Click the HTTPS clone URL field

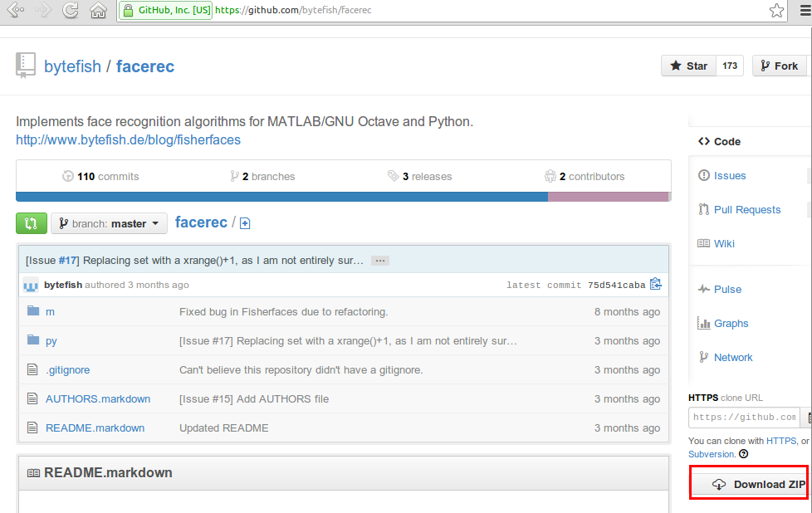744,418
